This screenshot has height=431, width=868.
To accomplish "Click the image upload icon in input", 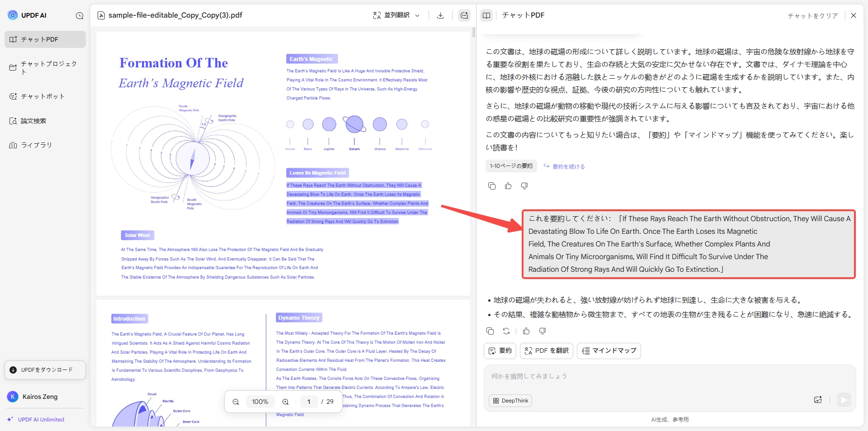I will click(818, 400).
